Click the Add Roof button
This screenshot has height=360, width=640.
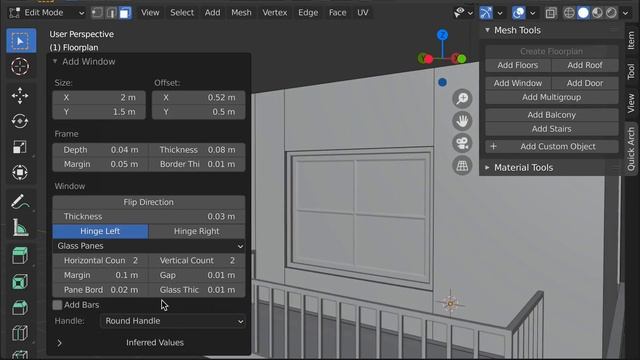point(585,65)
